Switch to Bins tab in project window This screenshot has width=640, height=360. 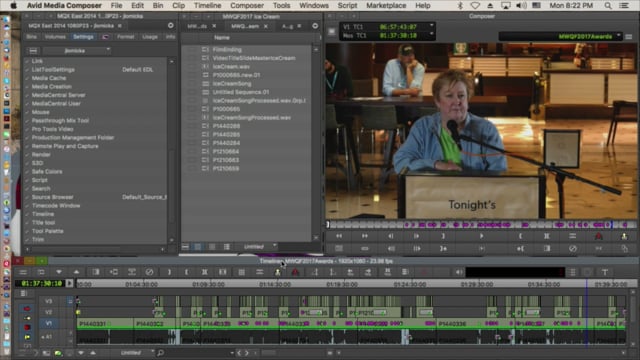(x=31, y=37)
